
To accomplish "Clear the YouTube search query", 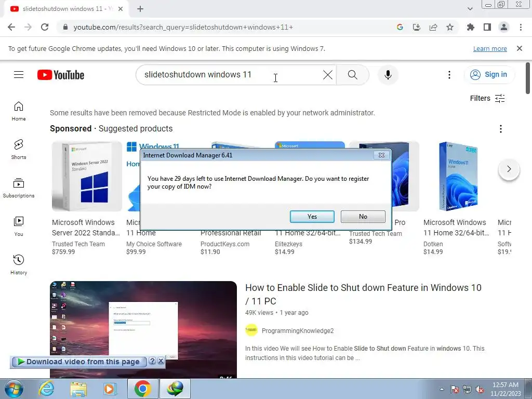I will coord(328,75).
